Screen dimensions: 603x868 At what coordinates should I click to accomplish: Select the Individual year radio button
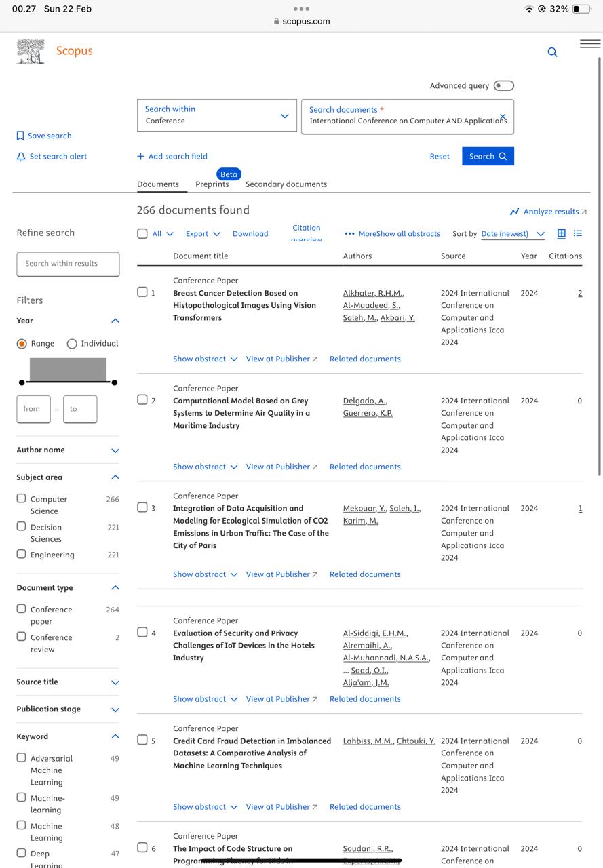click(72, 344)
